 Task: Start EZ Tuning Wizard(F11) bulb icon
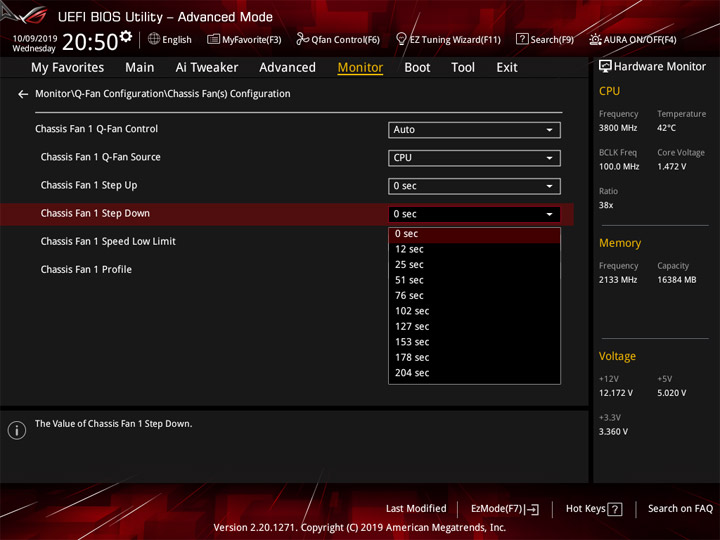(401, 39)
